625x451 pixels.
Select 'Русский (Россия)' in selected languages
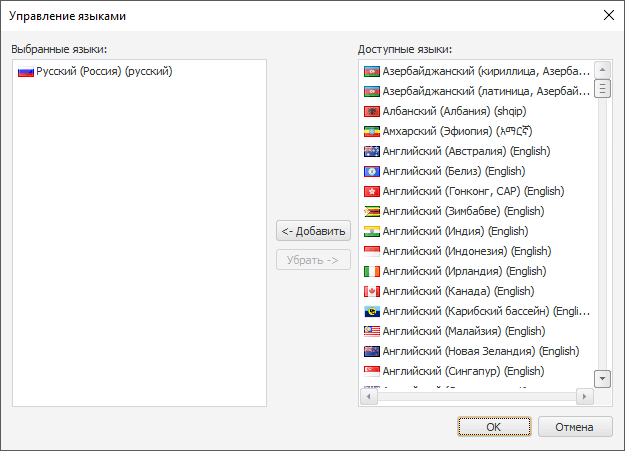(104, 72)
